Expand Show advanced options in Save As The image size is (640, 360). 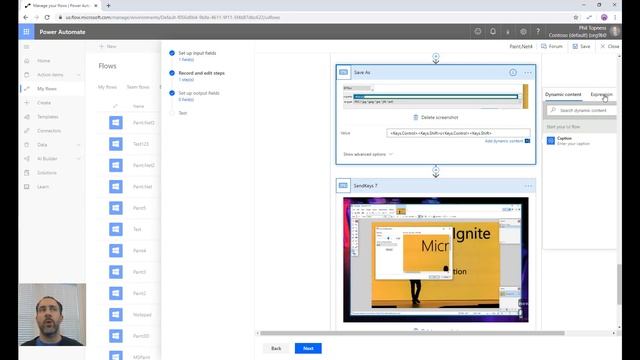coord(368,154)
